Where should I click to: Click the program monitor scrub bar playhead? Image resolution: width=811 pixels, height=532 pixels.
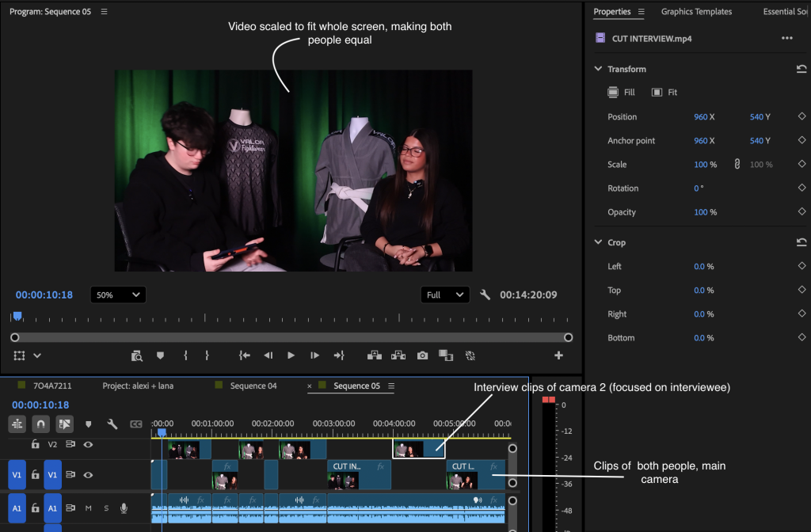17,317
